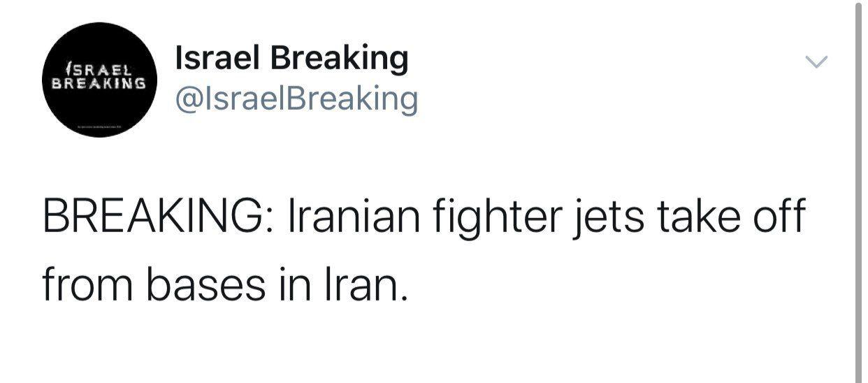Viewport: 868px width, 383px height.
Task: Click the tiny tagline under the avatar logo
Action: [99, 127]
